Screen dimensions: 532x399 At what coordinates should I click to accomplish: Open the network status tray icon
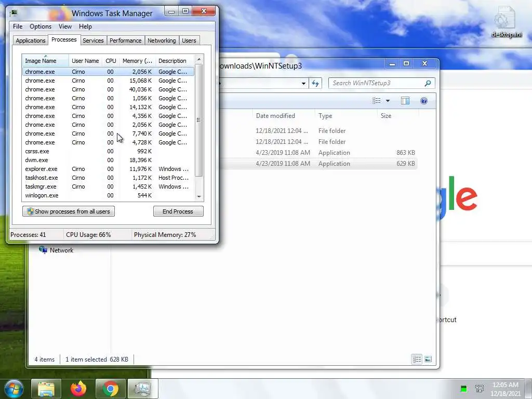(x=480, y=389)
